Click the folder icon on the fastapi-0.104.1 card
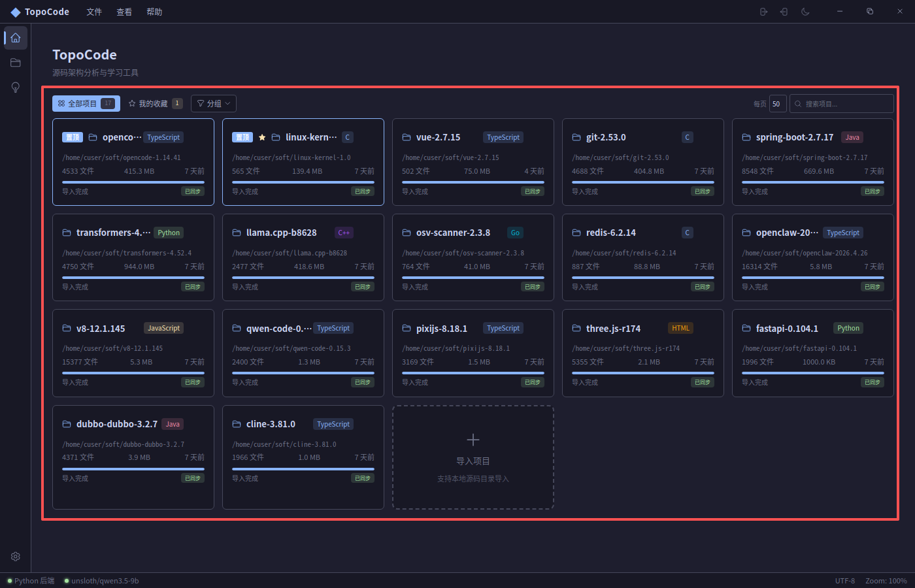 pos(746,328)
